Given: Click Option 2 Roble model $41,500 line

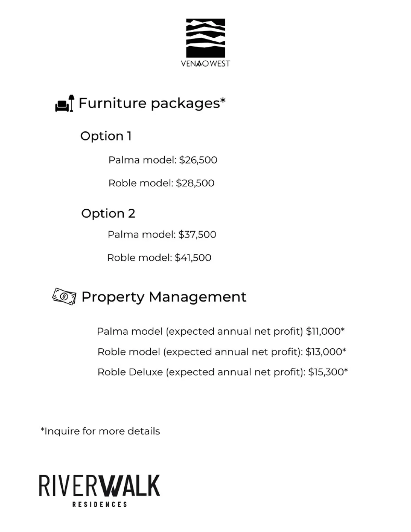Looking at the screenshot, I should (x=159, y=258).
